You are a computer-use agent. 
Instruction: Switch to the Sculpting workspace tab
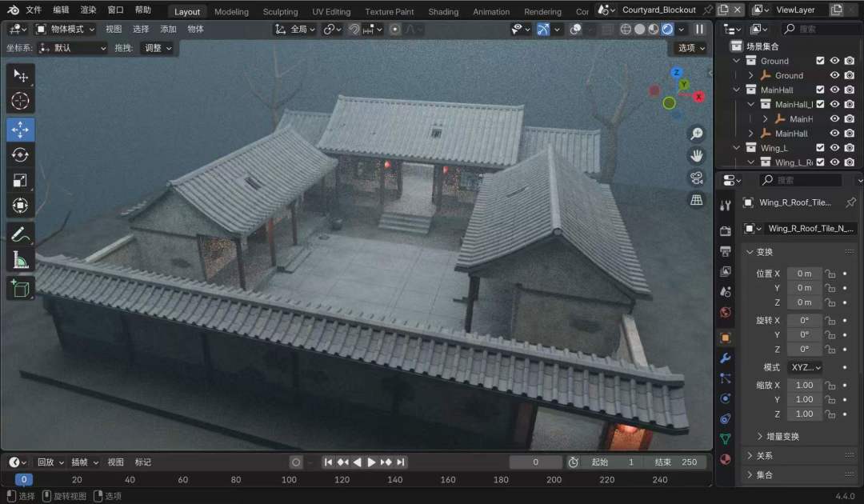coord(280,11)
